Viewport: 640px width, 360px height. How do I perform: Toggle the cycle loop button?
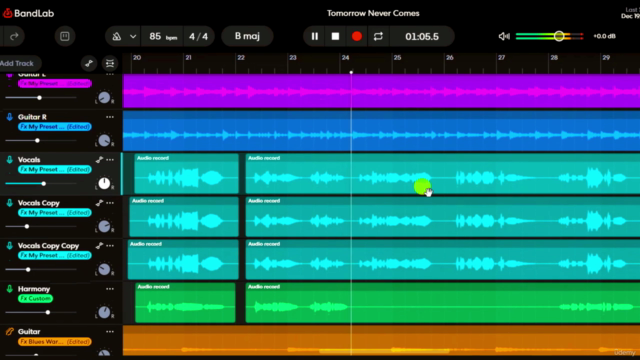click(x=378, y=36)
